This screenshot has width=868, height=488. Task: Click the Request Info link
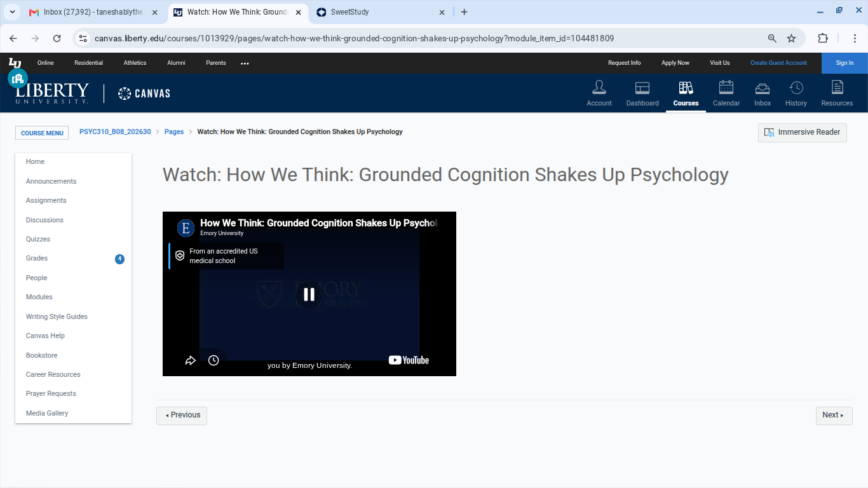click(624, 63)
